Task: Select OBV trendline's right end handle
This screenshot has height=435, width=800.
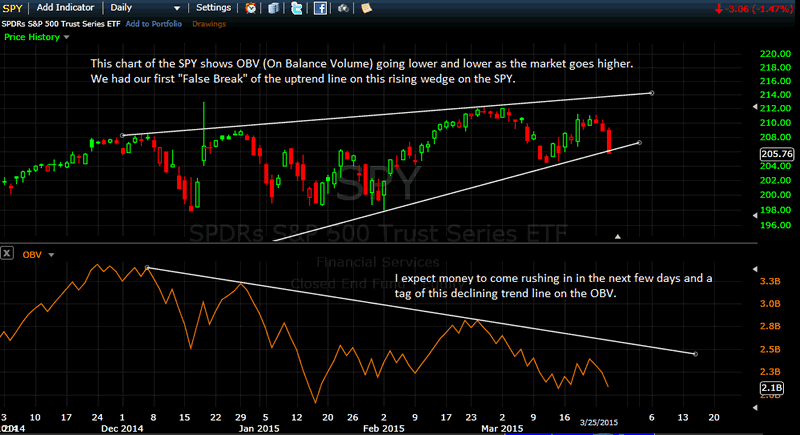Action: point(695,354)
